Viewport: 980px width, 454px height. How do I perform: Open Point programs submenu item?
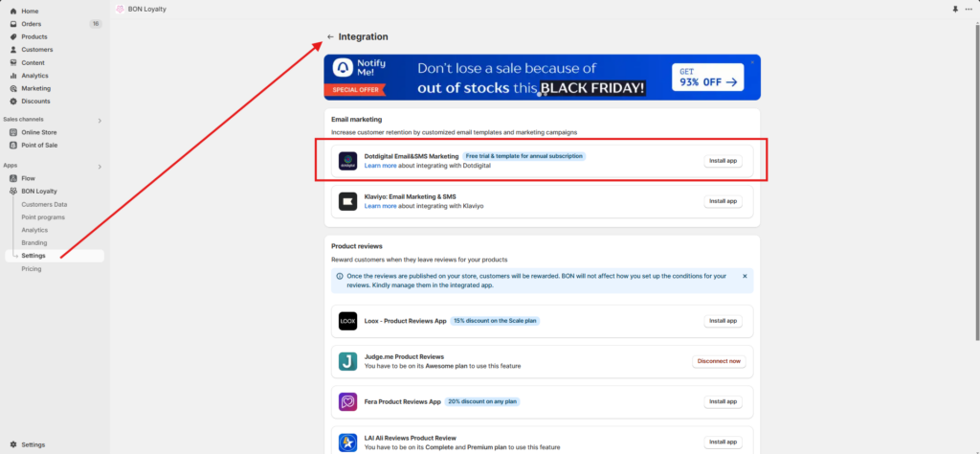coord(43,217)
